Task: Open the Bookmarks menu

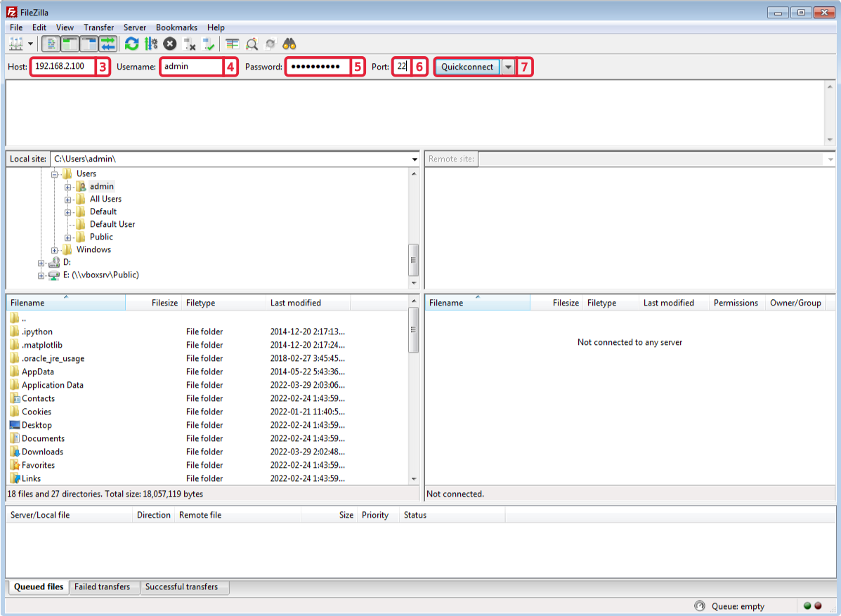Action: coord(176,27)
